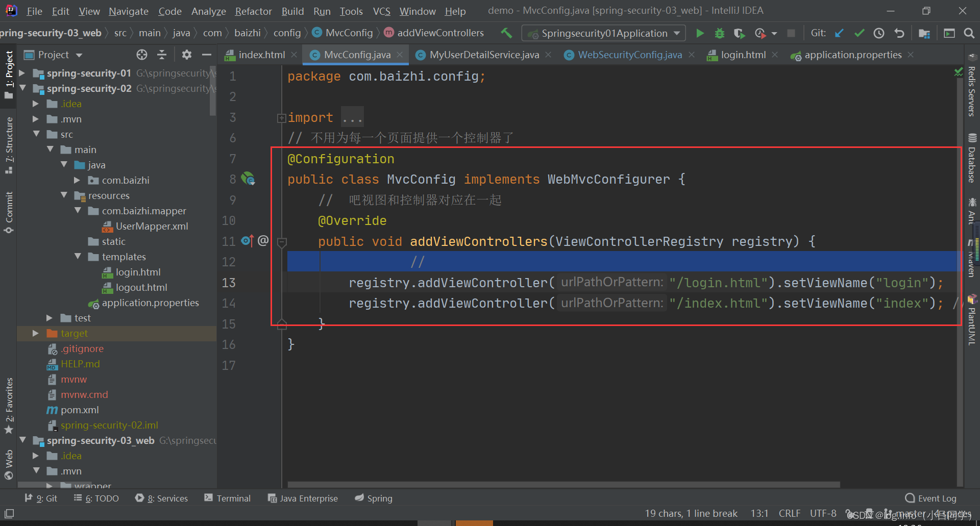Click the Search Everywhere magnifier icon
This screenshot has height=526, width=980.
point(969,33)
